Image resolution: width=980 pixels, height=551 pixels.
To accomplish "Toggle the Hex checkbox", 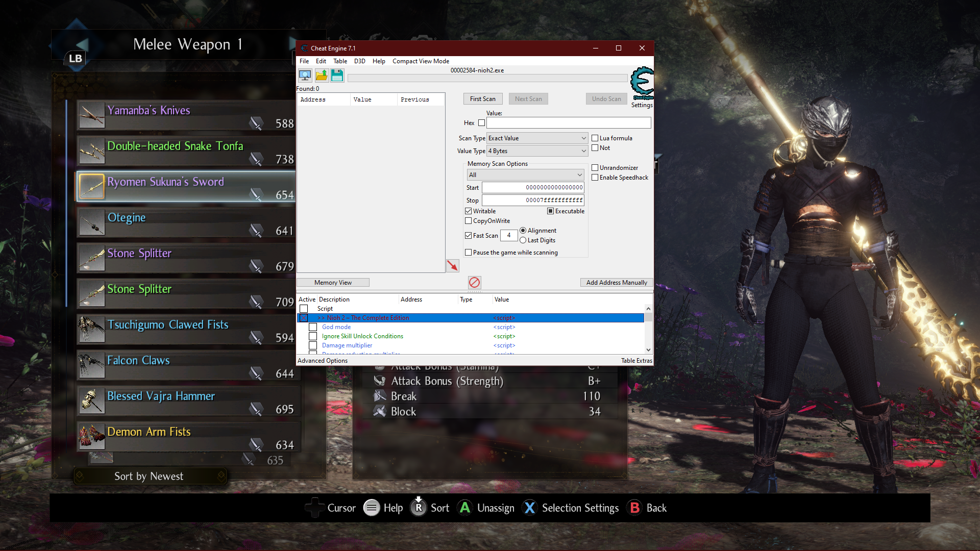I will 482,123.
